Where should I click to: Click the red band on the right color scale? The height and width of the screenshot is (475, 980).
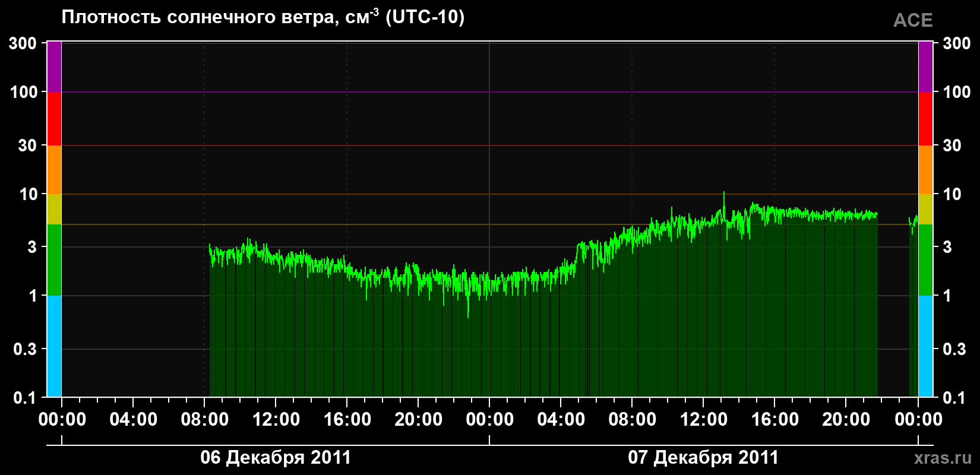coord(925,119)
